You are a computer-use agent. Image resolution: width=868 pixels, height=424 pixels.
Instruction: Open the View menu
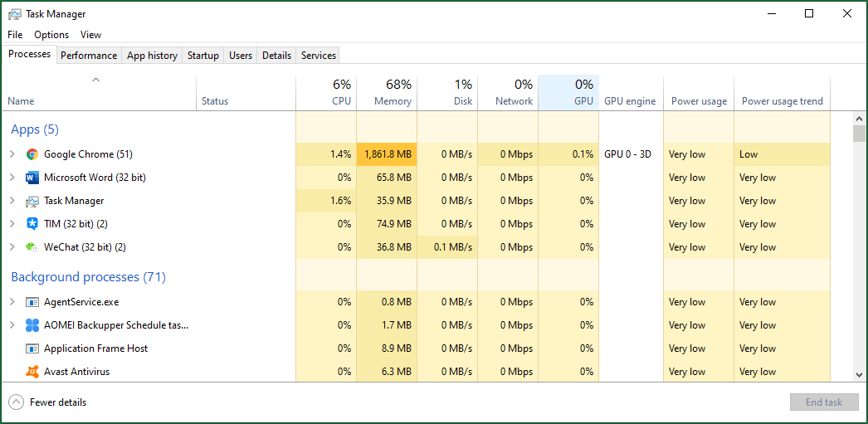click(90, 35)
